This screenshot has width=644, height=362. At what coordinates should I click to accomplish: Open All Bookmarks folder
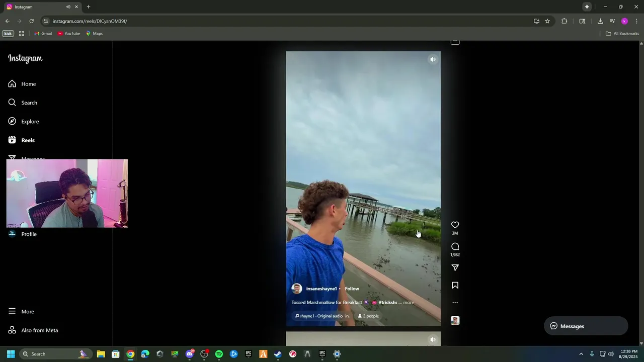point(622,34)
